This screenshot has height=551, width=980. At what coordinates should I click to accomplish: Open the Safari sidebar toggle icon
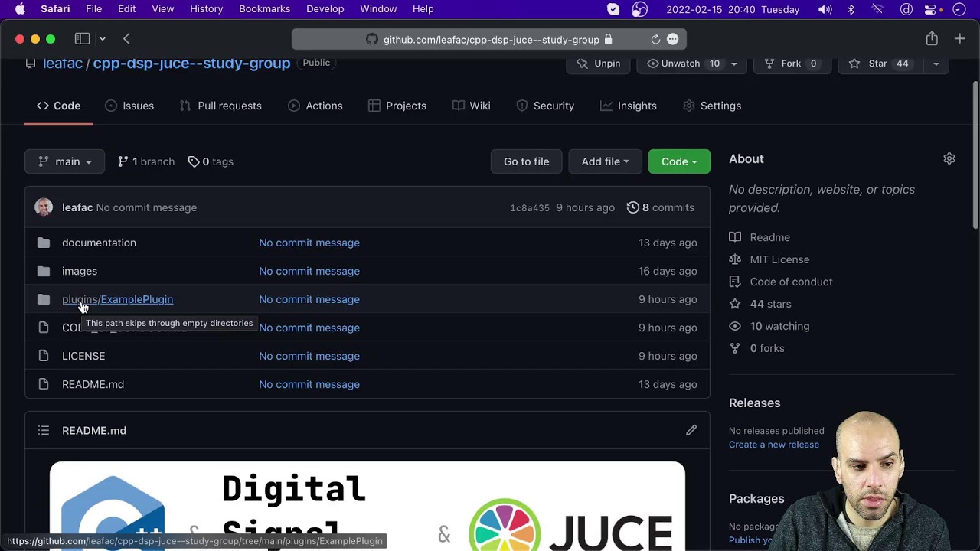click(x=82, y=39)
